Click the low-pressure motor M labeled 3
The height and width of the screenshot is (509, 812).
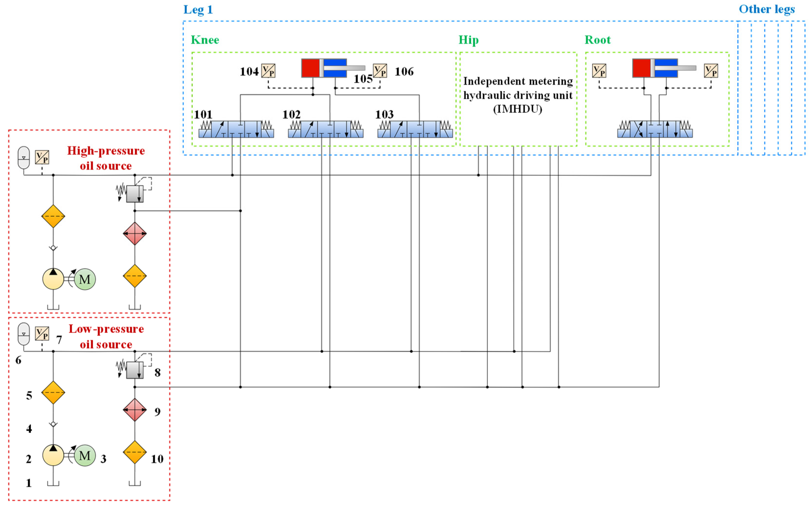point(85,456)
